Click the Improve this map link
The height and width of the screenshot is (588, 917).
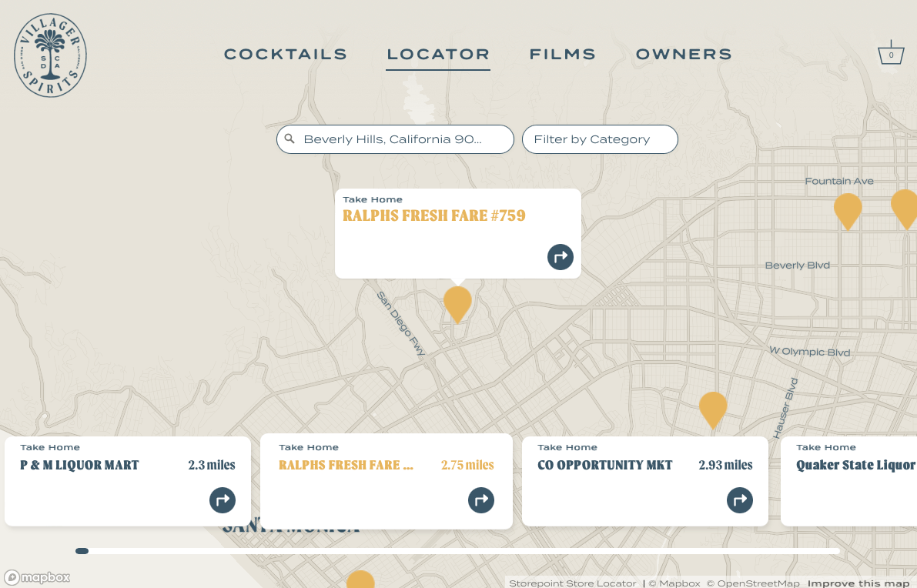858,583
